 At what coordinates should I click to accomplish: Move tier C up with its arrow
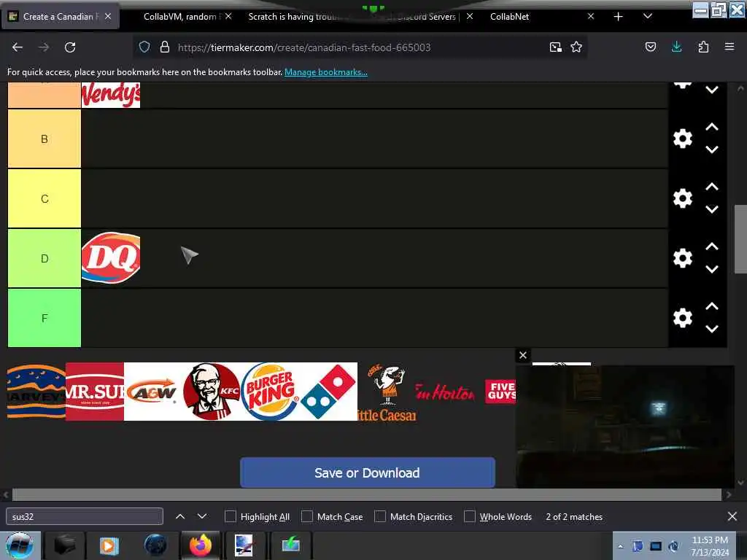click(712, 187)
